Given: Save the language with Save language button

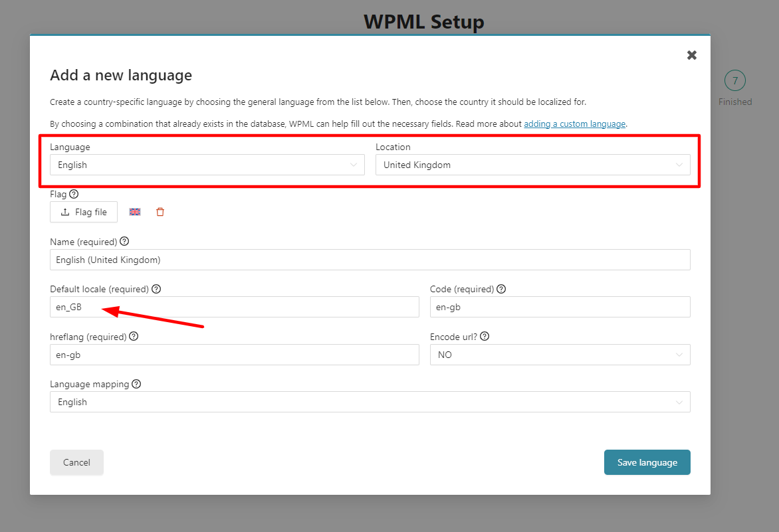Looking at the screenshot, I should [647, 462].
